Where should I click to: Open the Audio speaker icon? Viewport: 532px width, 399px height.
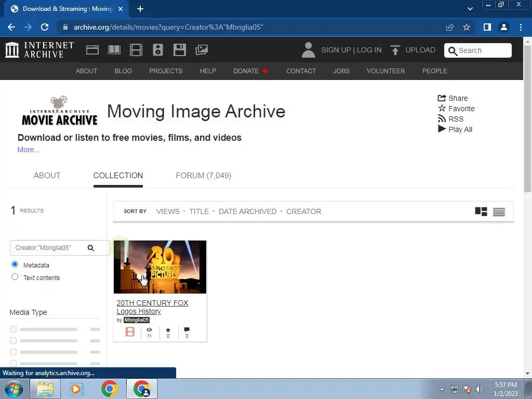(x=158, y=50)
